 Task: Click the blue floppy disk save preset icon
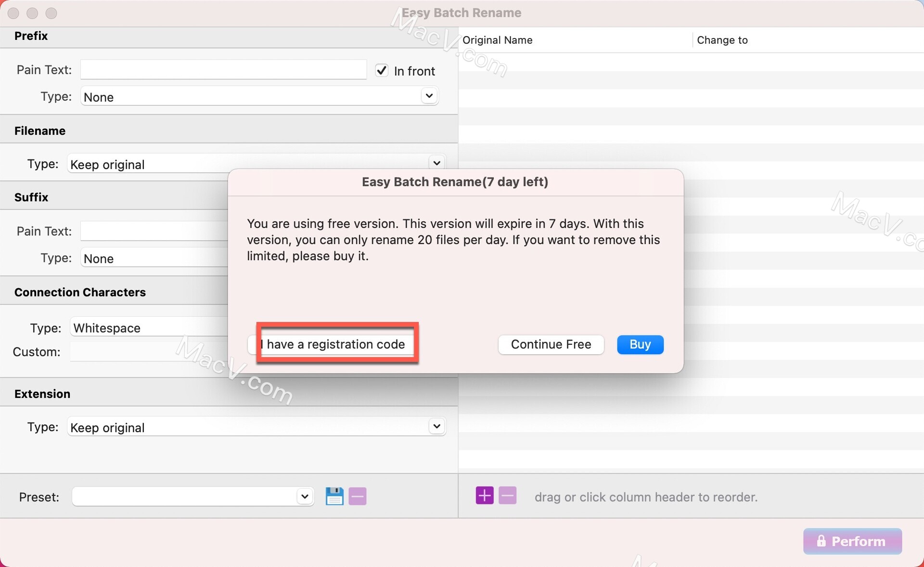[x=334, y=496]
